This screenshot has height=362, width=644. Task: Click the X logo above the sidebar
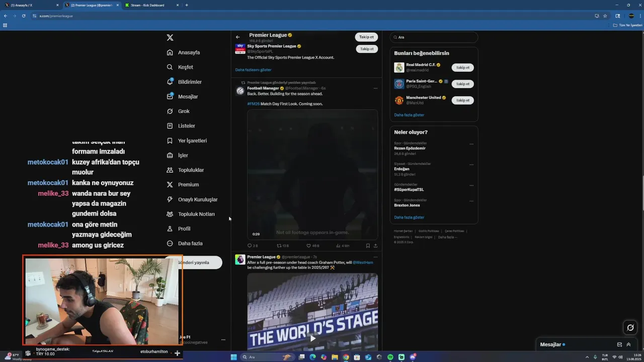170,38
